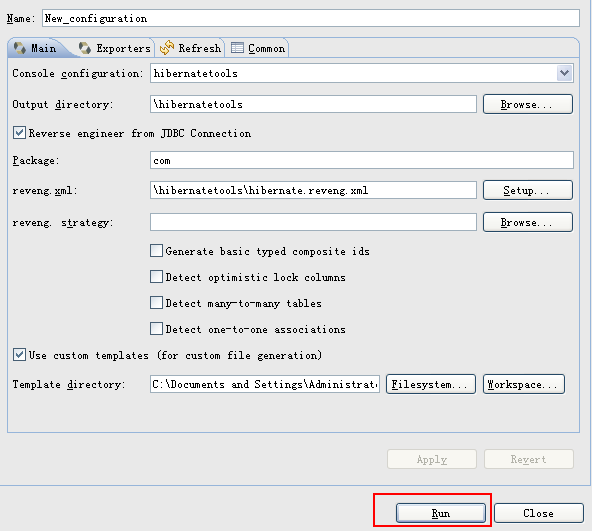
Task: Select the Common tab label
Action: coord(267,48)
